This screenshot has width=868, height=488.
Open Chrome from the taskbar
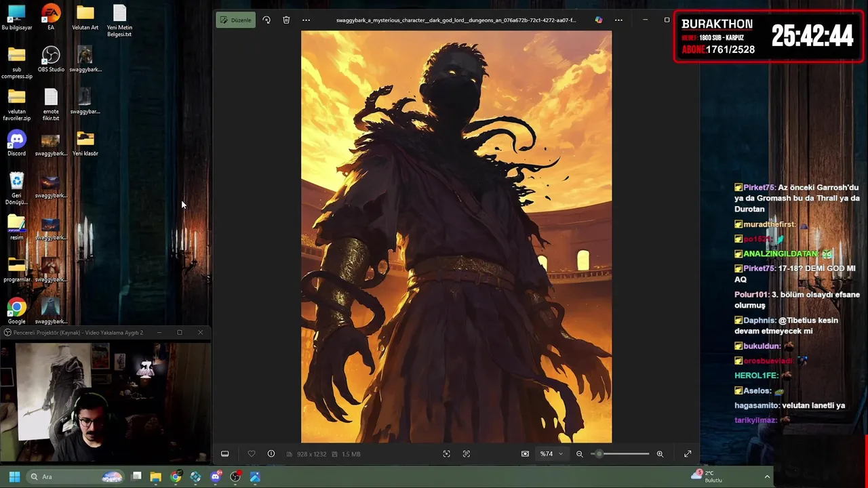(176, 477)
